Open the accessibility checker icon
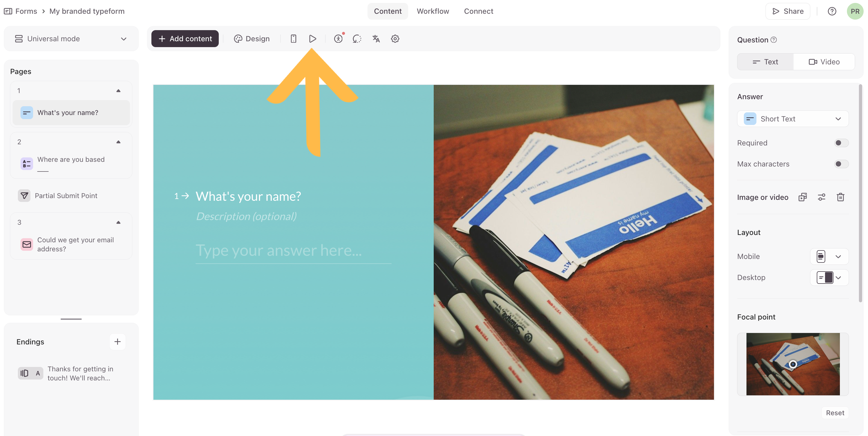The height and width of the screenshot is (436, 868). 338,39
